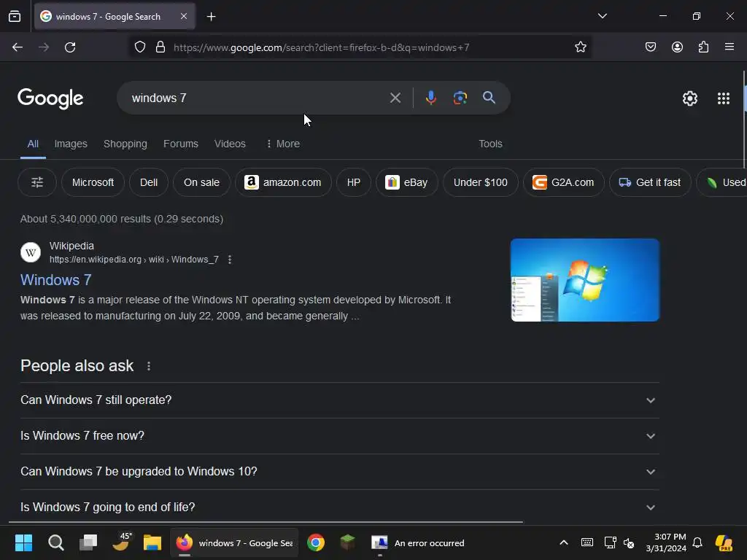This screenshot has height=560, width=747.
Task: Select the All results tab
Action: click(x=33, y=144)
